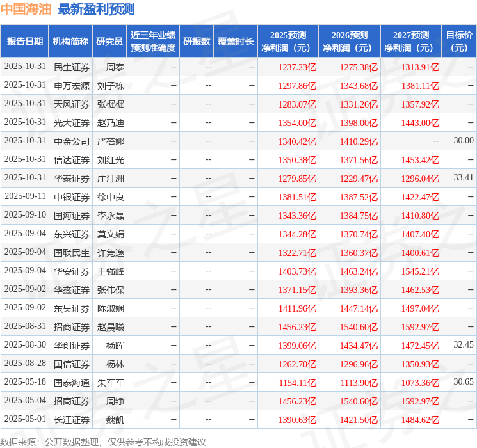Click analyst name 周铮
Viewport: 477px width, 448px height.
coord(115,401)
